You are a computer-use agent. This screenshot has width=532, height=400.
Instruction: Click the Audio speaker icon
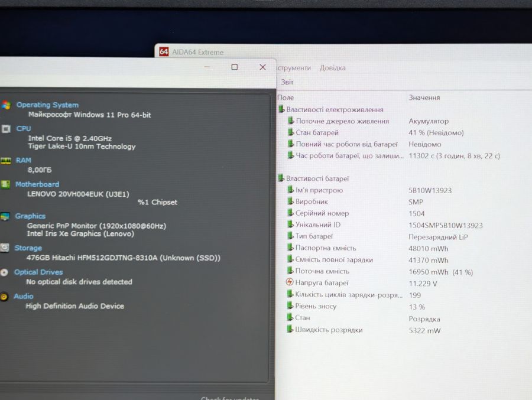coord(4,297)
